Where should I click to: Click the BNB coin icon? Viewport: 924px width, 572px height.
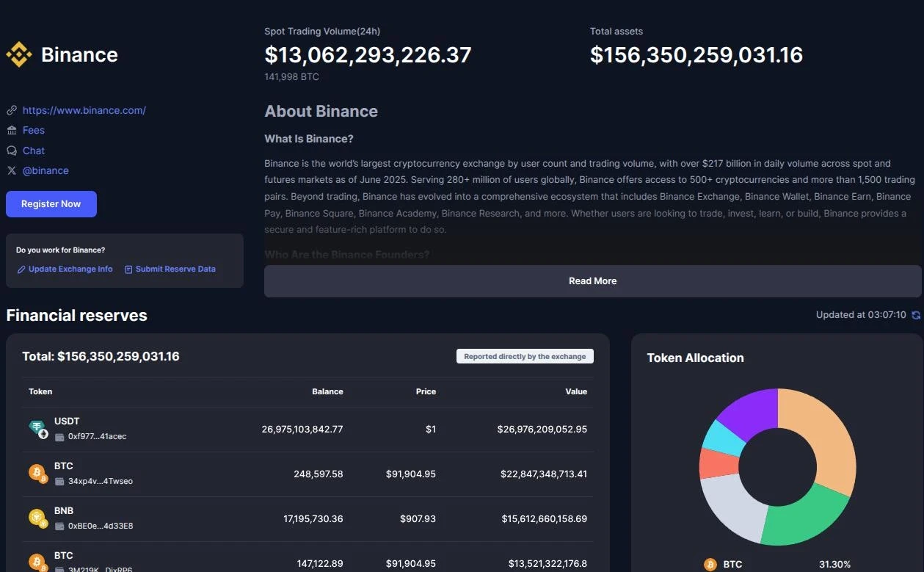click(37, 517)
